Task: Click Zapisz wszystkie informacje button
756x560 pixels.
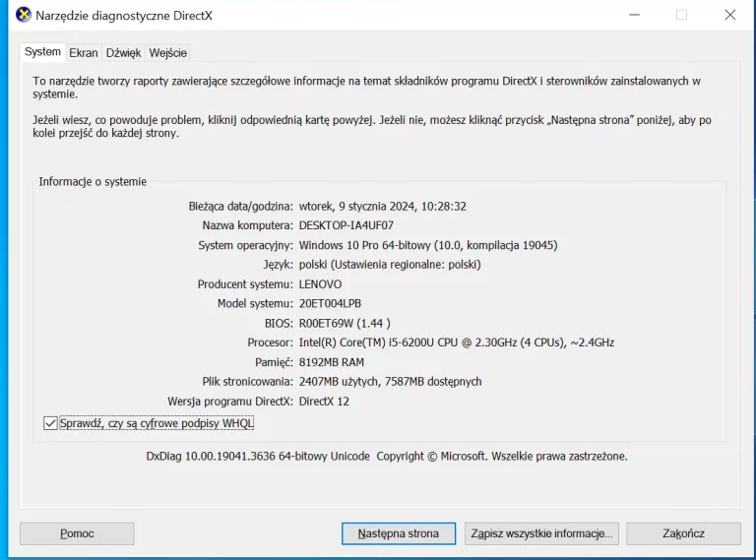Action: coord(541,533)
